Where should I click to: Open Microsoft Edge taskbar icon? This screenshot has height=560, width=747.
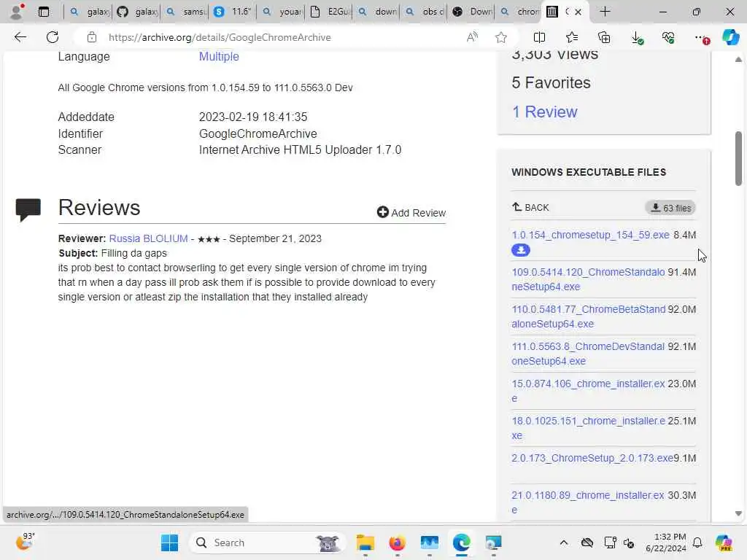pos(461,542)
